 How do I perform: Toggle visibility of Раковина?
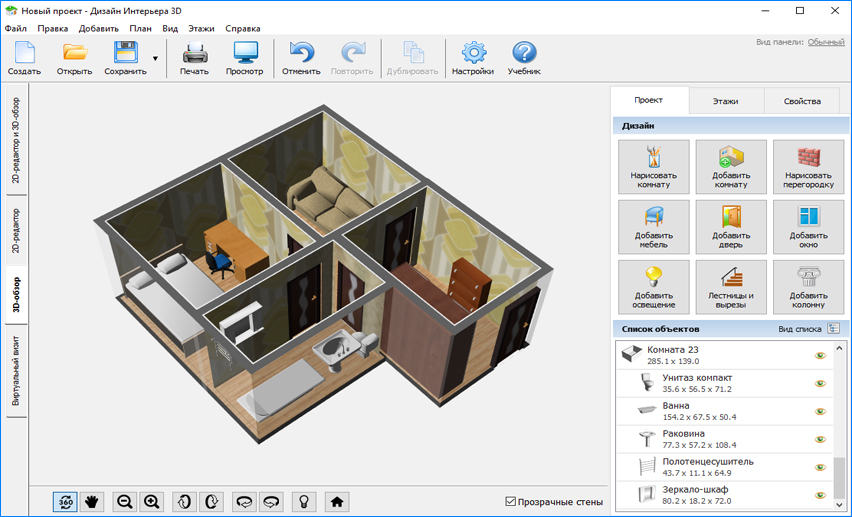coord(820,439)
